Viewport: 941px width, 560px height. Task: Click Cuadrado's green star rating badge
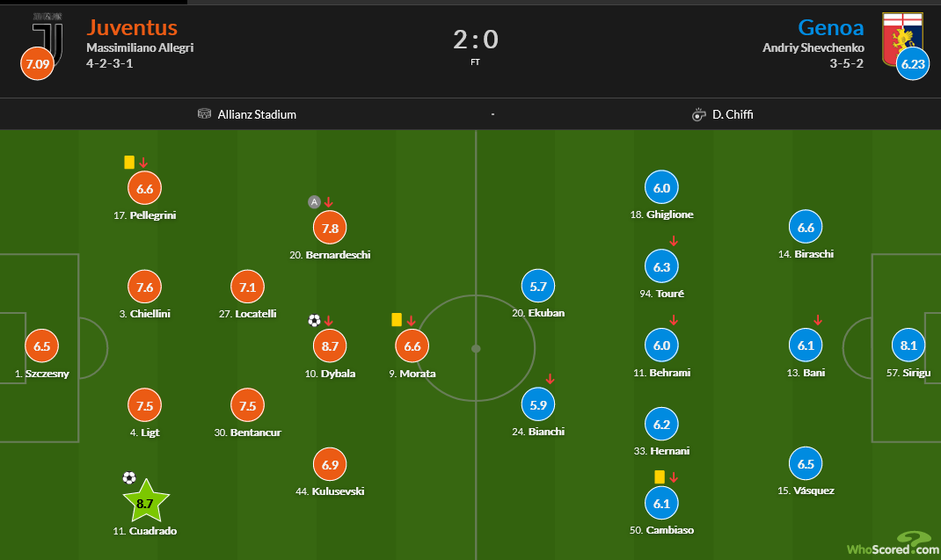[146, 502]
